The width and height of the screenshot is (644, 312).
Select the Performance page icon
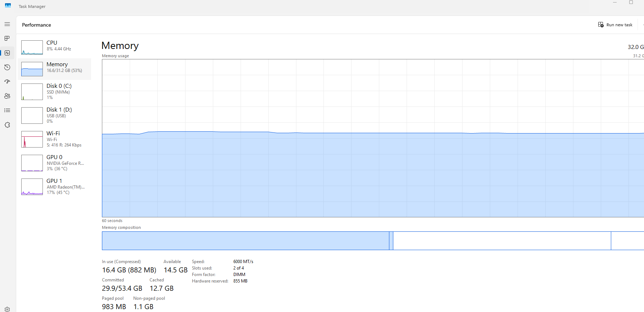pos(7,53)
